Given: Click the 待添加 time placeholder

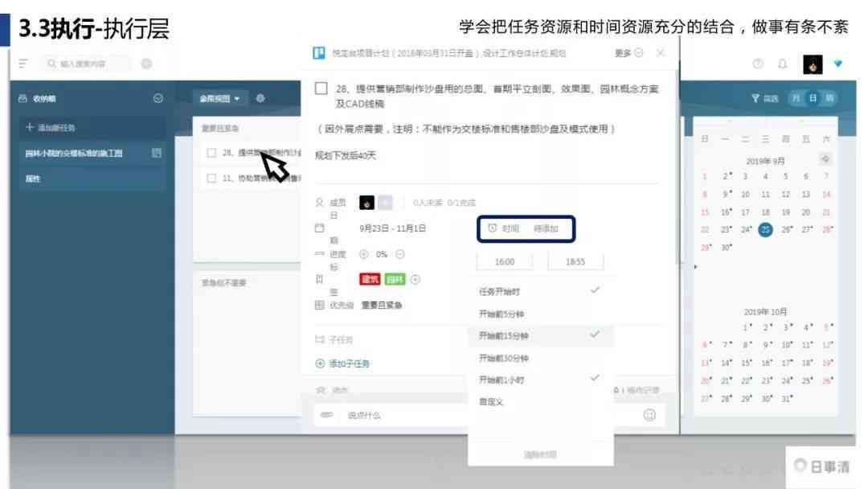Looking at the screenshot, I should click(546, 228).
